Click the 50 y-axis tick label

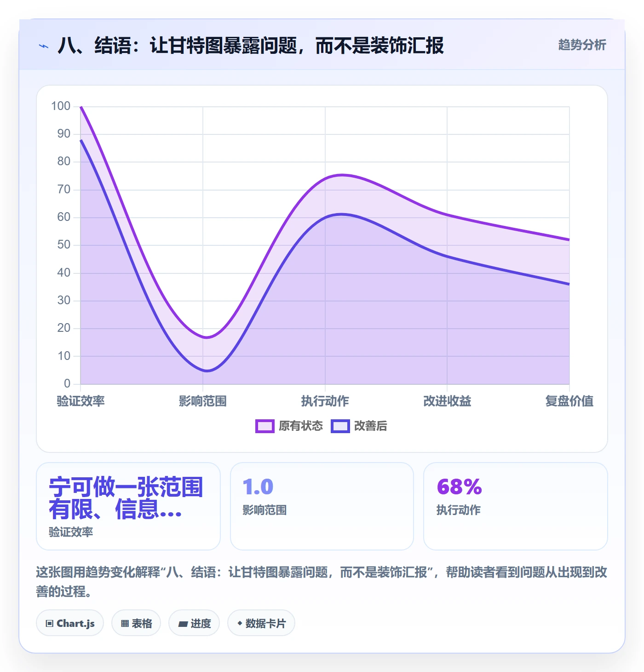coord(64,245)
